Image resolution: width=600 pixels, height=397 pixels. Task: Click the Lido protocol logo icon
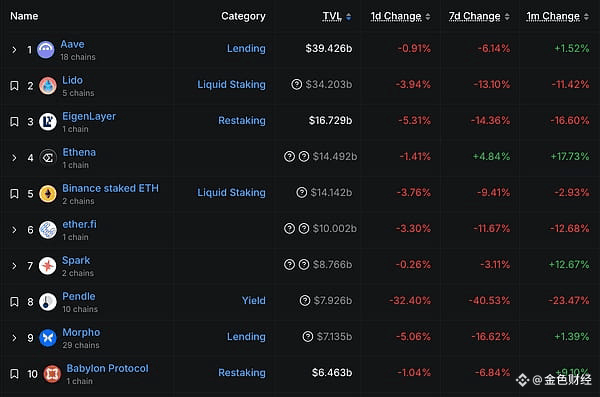point(48,86)
